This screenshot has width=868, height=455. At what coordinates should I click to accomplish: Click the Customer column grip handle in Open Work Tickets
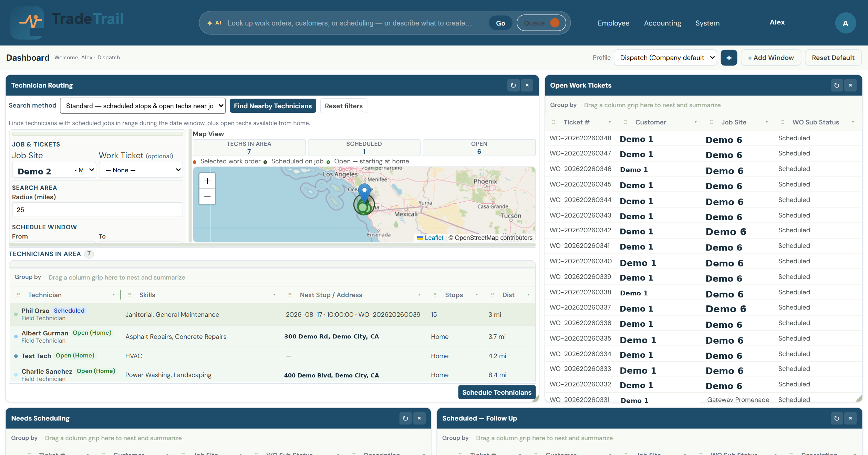coord(626,122)
